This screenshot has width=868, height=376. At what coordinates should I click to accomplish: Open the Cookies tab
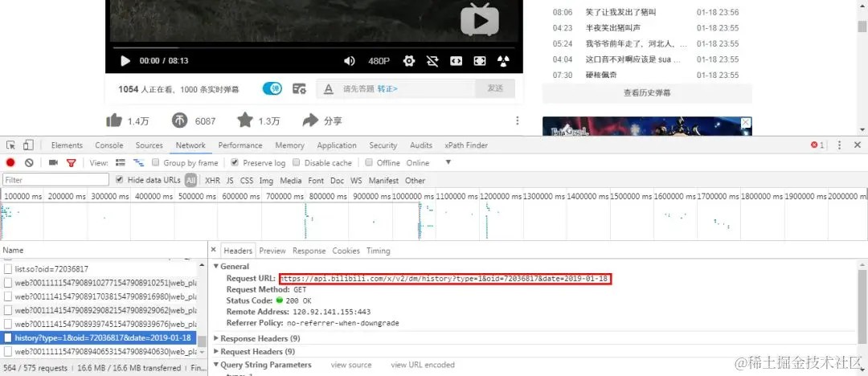346,251
